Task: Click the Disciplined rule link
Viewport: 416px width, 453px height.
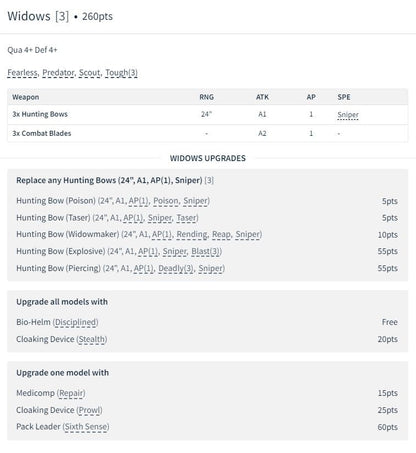Action: [x=75, y=322]
